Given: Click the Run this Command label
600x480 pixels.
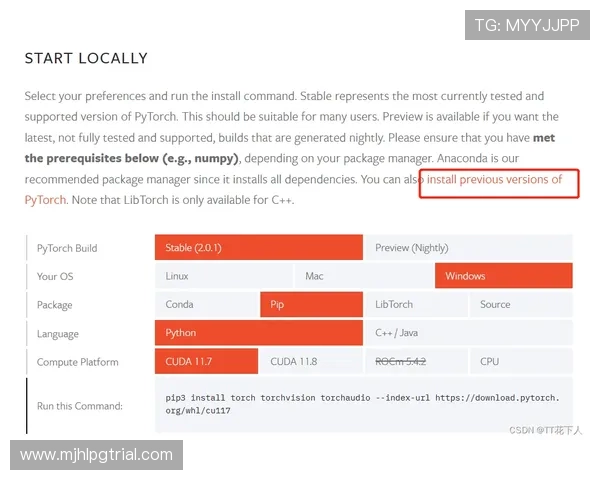Looking at the screenshot, I should click(80, 406).
